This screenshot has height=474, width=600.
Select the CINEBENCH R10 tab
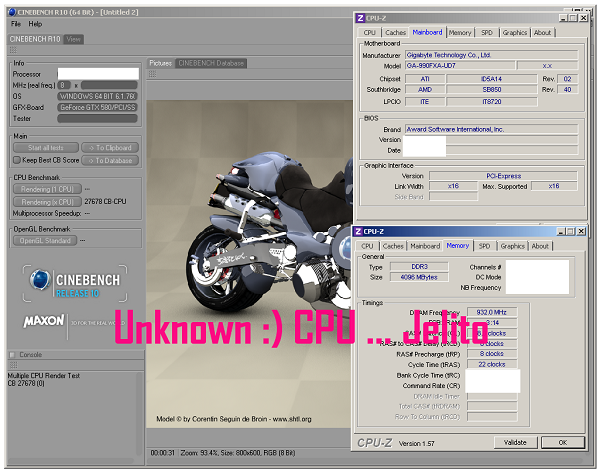pyautogui.click(x=35, y=39)
